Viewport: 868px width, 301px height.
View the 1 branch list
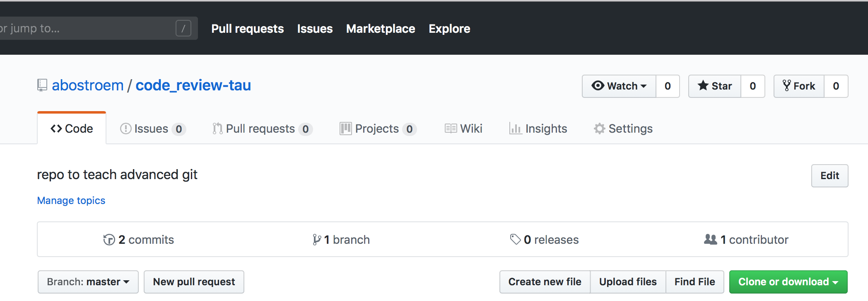click(341, 240)
